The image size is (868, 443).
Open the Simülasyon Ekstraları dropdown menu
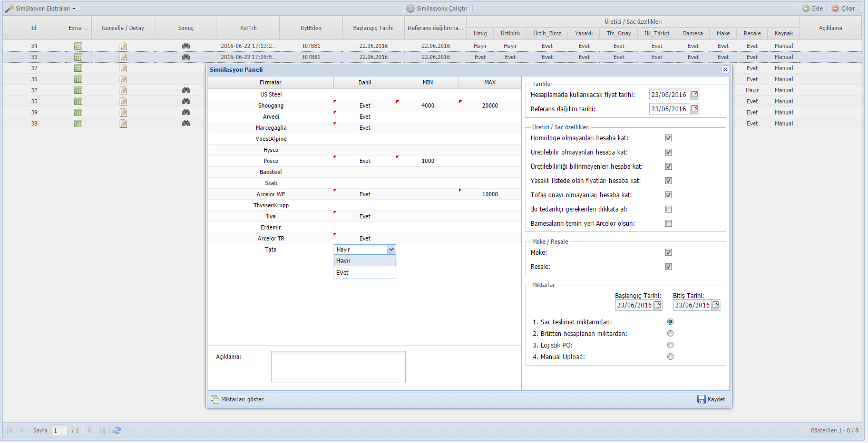41,8
